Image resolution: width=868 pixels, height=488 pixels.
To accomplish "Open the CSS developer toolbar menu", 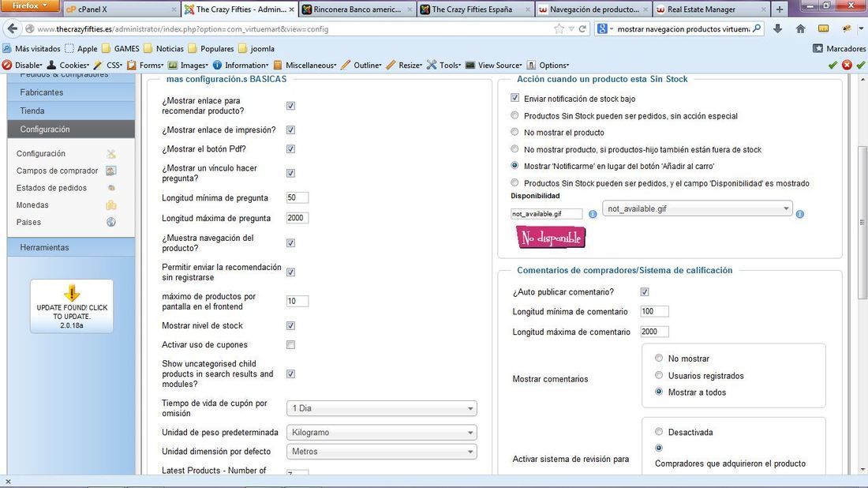I will click(108, 66).
